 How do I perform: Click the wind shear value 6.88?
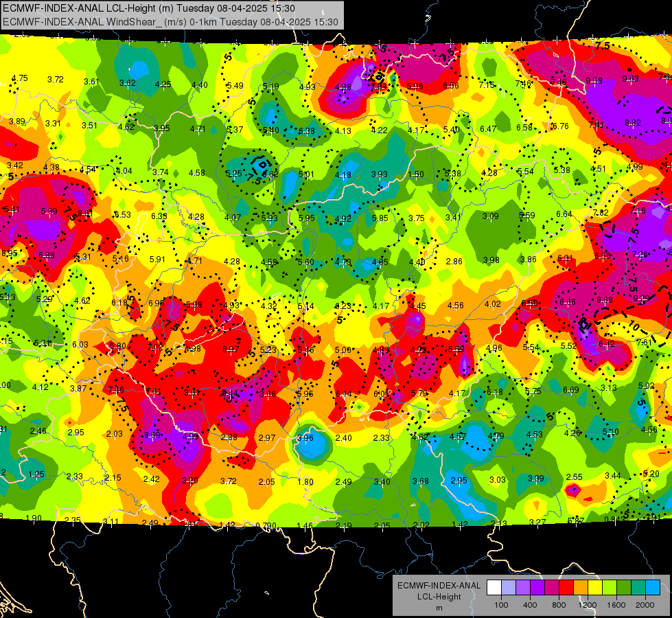(47, 255)
